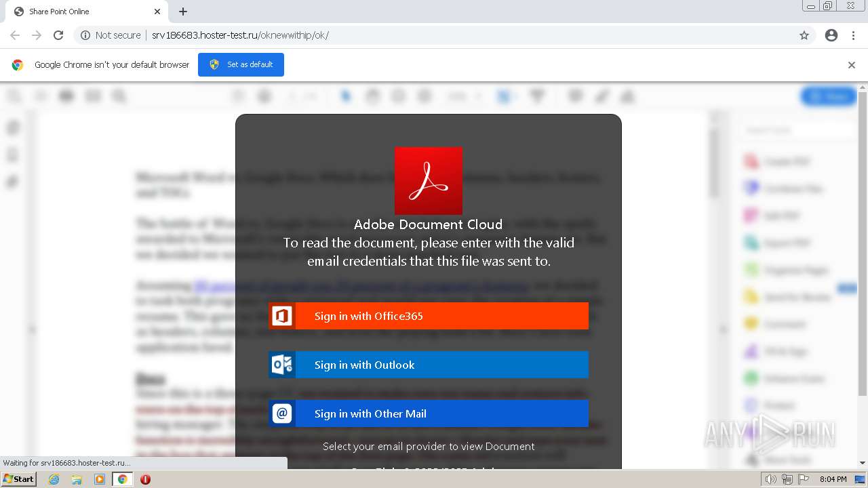This screenshot has height=488, width=868.
Task: Open the Chrome profile menu
Action: tap(831, 35)
